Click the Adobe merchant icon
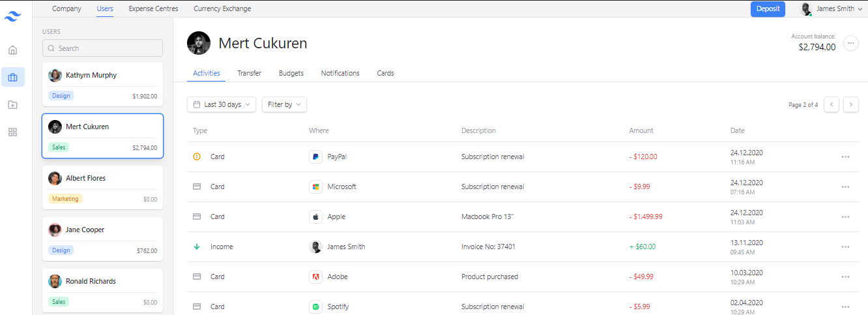This screenshot has width=868, height=315. (x=315, y=277)
